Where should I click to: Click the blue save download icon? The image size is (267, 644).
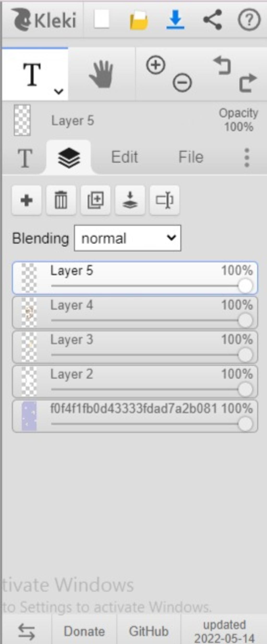tap(175, 20)
